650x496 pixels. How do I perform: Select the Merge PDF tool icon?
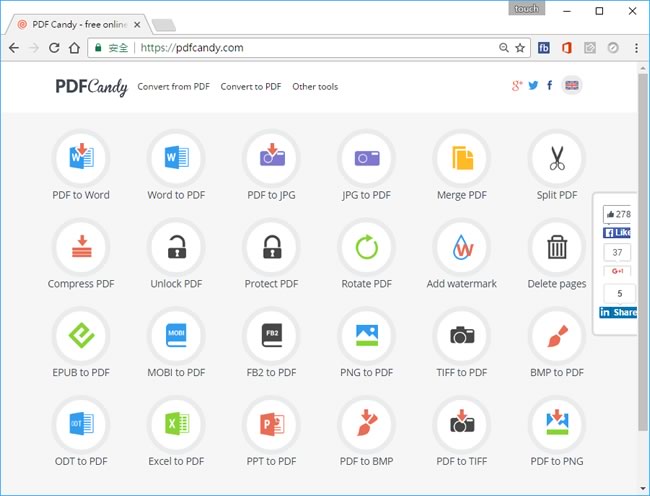pos(462,158)
